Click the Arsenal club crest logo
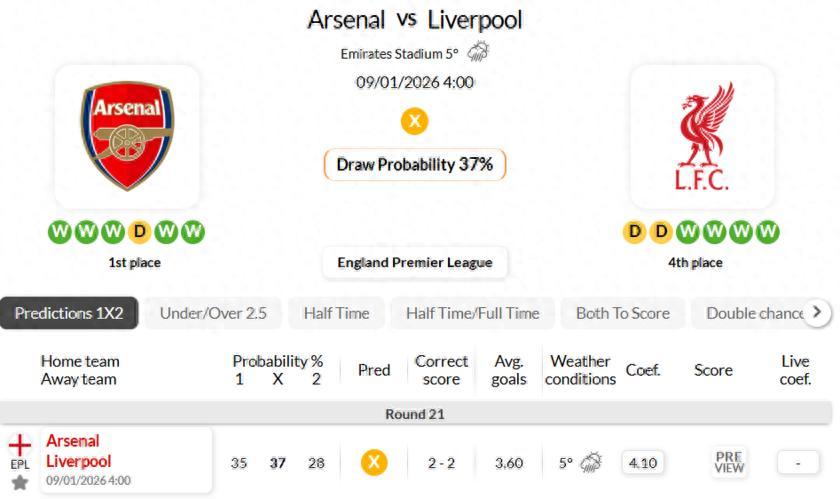Image resolution: width=840 pixels, height=499 pixels. [127, 137]
